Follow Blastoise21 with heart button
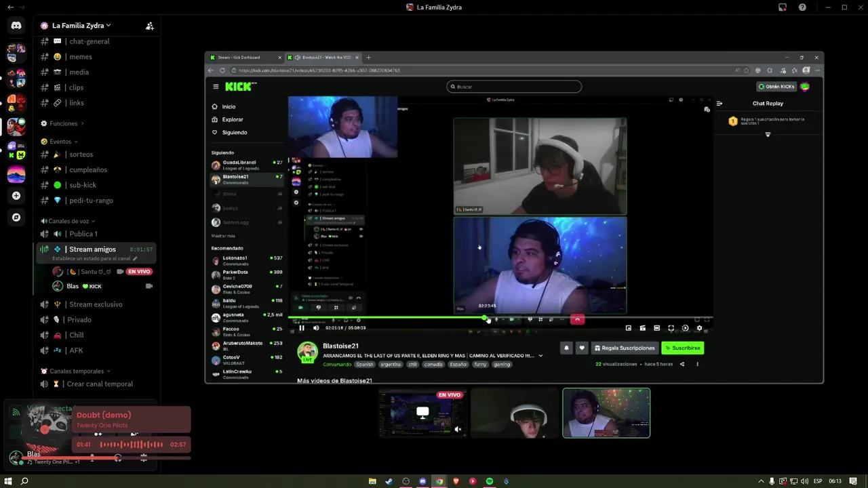Image resolution: width=868 pixels, height=488 pixels. click(581, 348)
